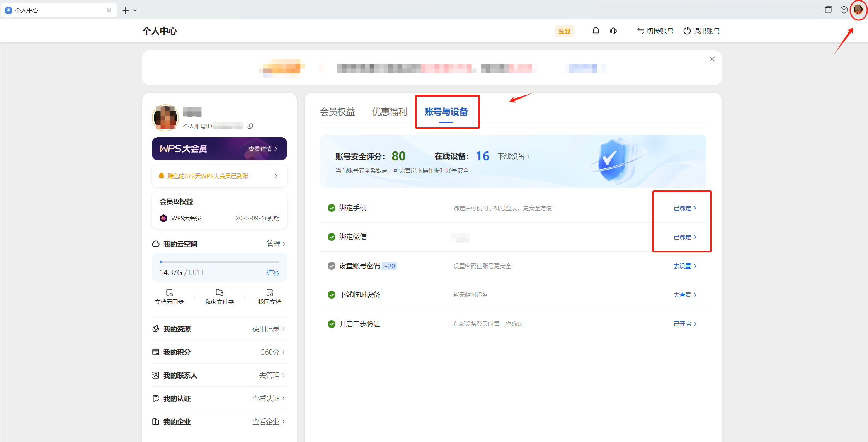The image size is (868, 442).
Task: Click the 个人中心 tab favicon
Action: click(x=9, y=10)
